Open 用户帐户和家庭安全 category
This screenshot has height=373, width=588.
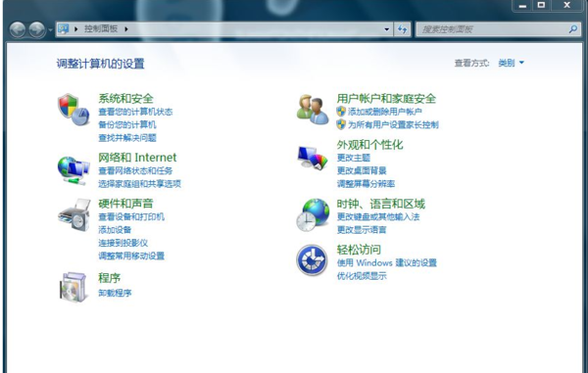386,99
